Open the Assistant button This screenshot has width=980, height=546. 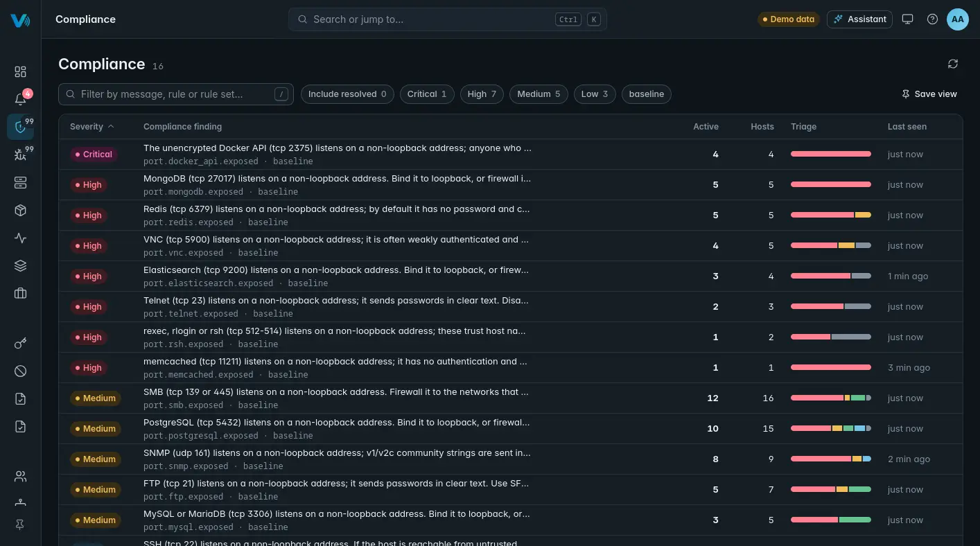click(x=859, y=19)
